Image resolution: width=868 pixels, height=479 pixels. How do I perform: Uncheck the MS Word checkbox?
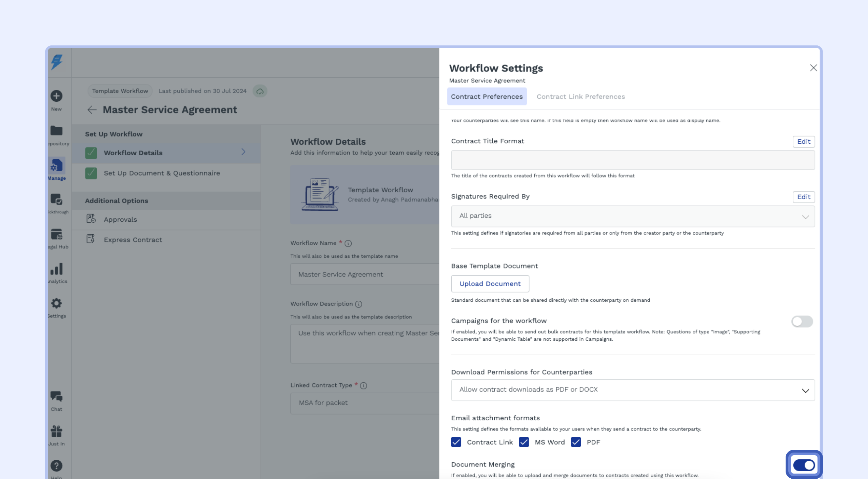524,442
